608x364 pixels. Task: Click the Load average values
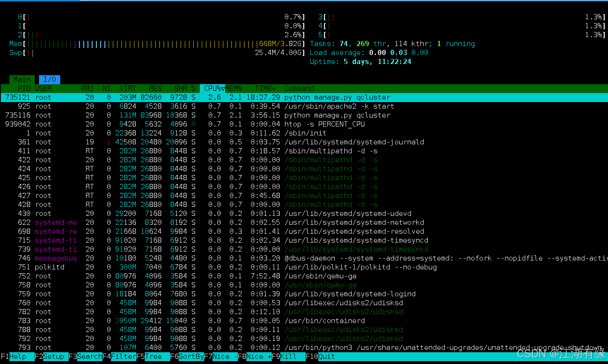pos(399,53)
